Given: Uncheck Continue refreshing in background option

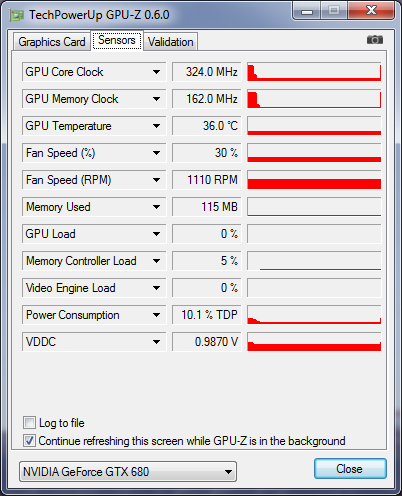Looking at the screenshot, I should pos(29,440).
